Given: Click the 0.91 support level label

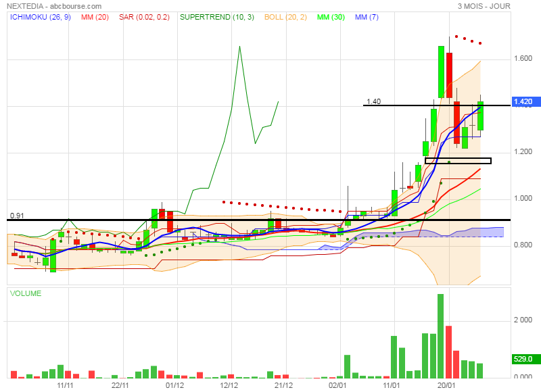Looking at the screenshot, I should tap(17, 216).
